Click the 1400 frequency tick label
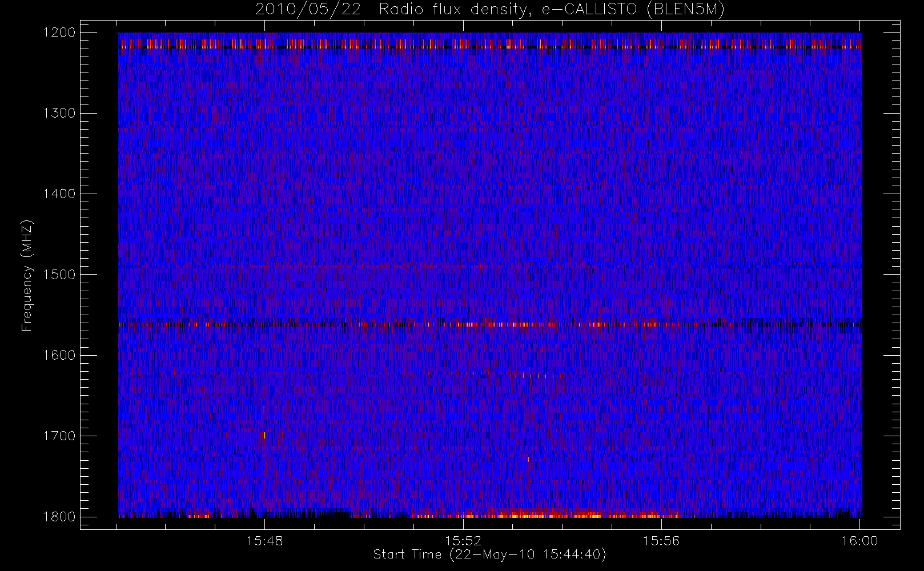Screen dimensions: 924x571 59,194
